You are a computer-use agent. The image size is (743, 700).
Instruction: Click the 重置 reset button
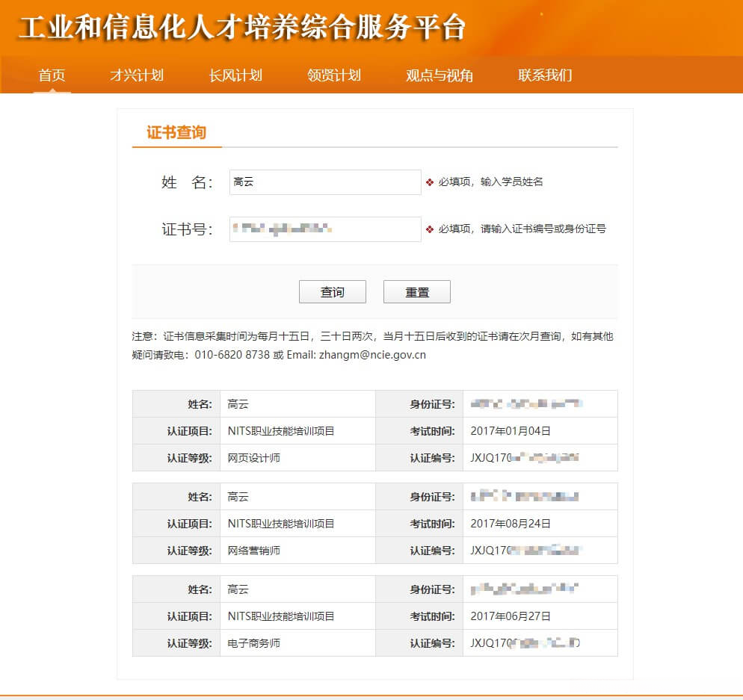click(416, 291)
